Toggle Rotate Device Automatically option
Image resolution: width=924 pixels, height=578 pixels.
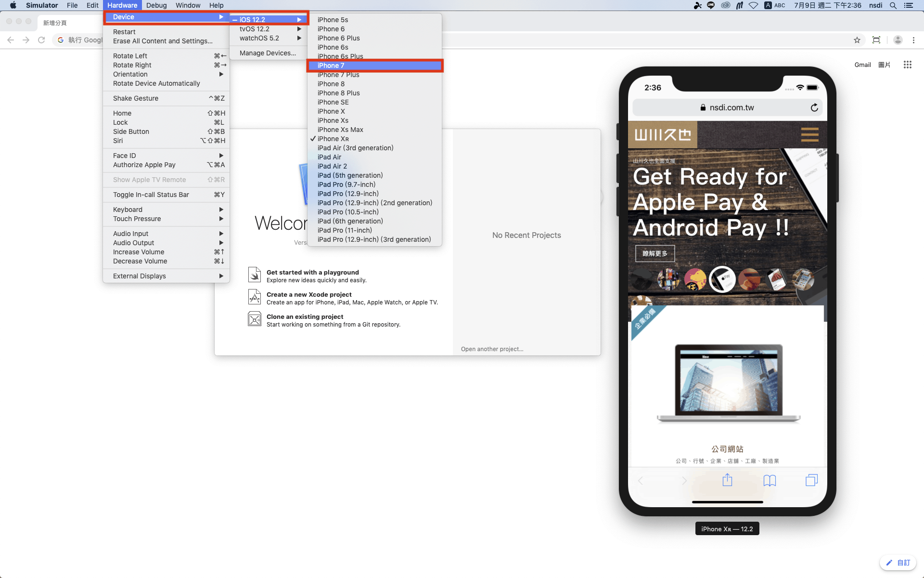[156, 83]
